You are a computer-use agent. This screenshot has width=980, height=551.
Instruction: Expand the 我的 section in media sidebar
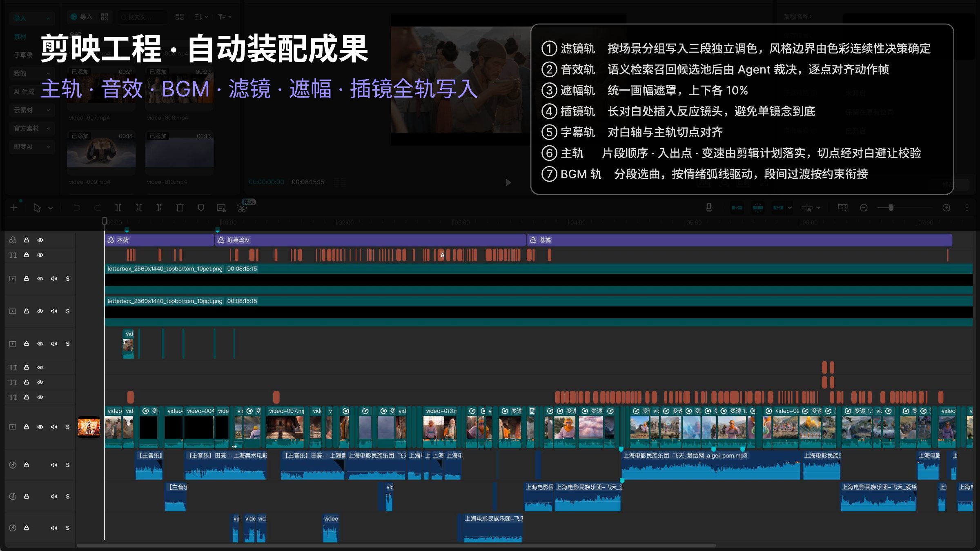pyautogui.click(x=48, y=73)
